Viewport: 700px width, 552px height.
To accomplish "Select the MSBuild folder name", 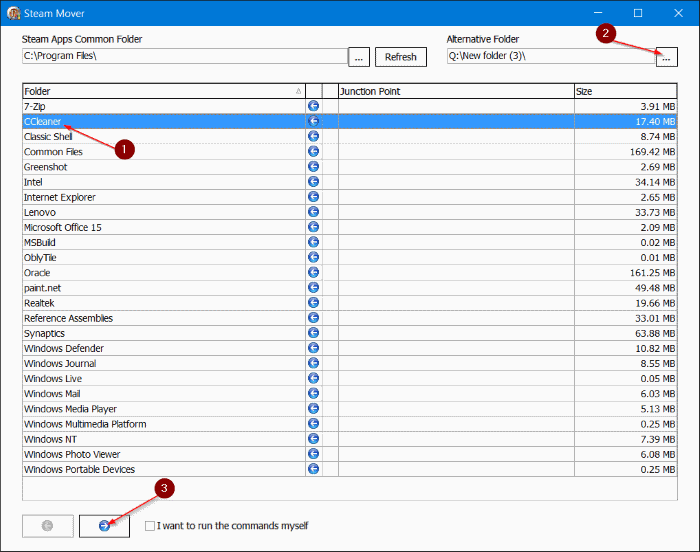I will [x=40, y=243].
